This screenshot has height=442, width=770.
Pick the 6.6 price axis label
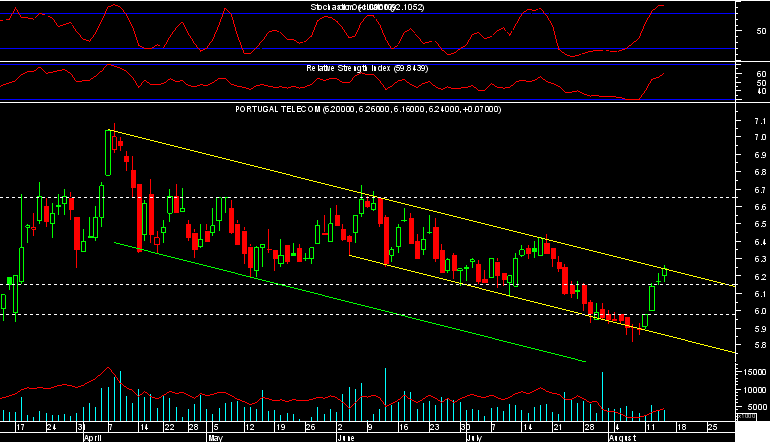tap(760, 207)
